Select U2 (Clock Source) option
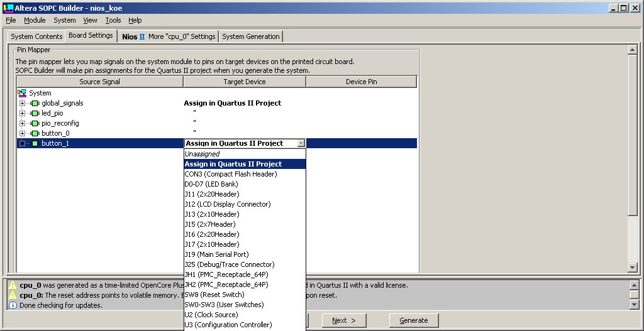Image resolution: width=644 pixels, height=331 pixels. click(x=245, y=315)
